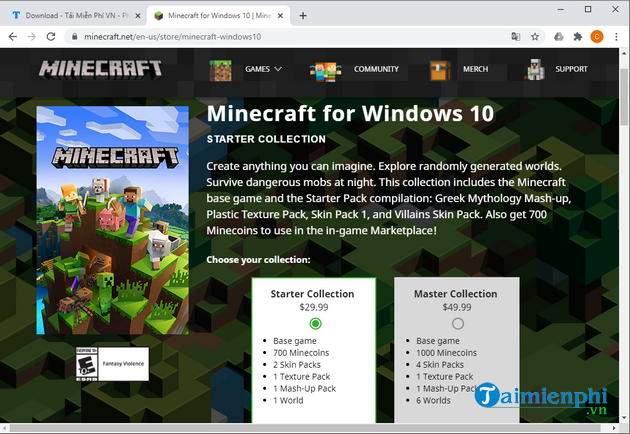Click the vertical scrollbar thumb
The image size is (630, 434).
point(624,98)
